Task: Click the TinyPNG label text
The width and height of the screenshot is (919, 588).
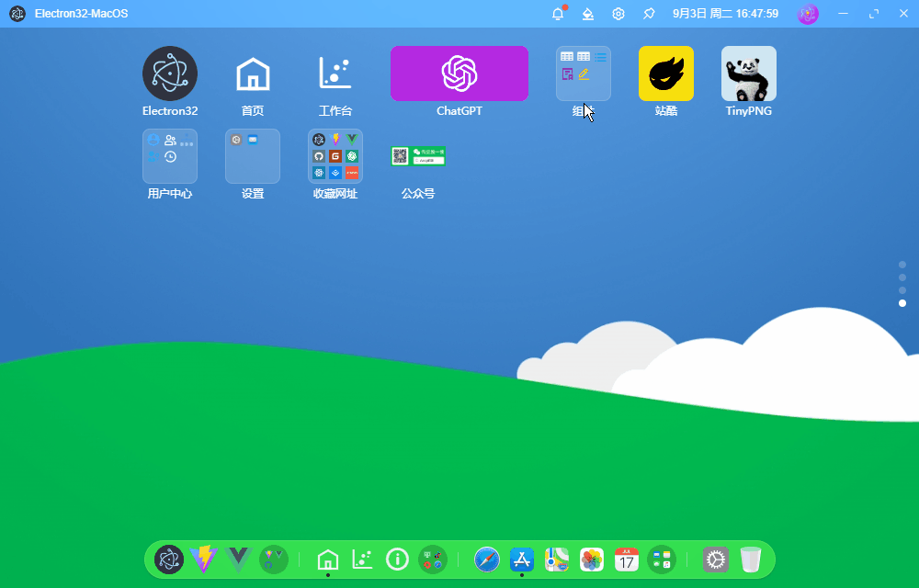Action: [748, 110]
